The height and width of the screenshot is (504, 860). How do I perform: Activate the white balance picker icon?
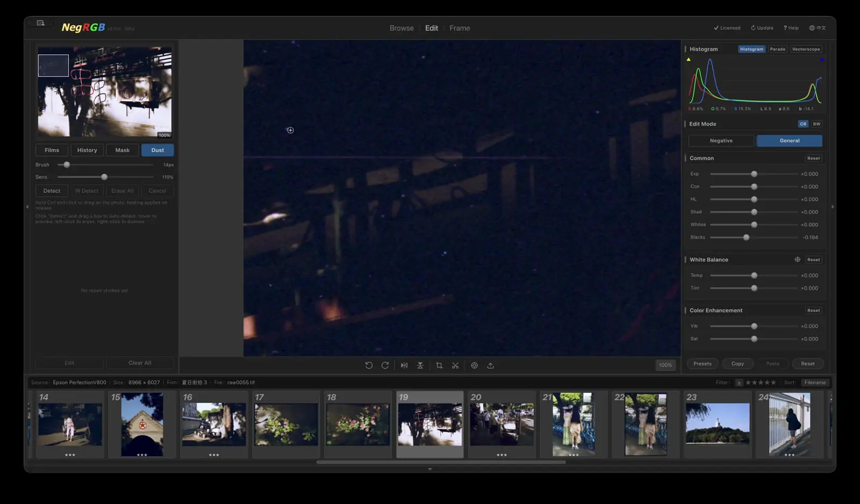797,260
